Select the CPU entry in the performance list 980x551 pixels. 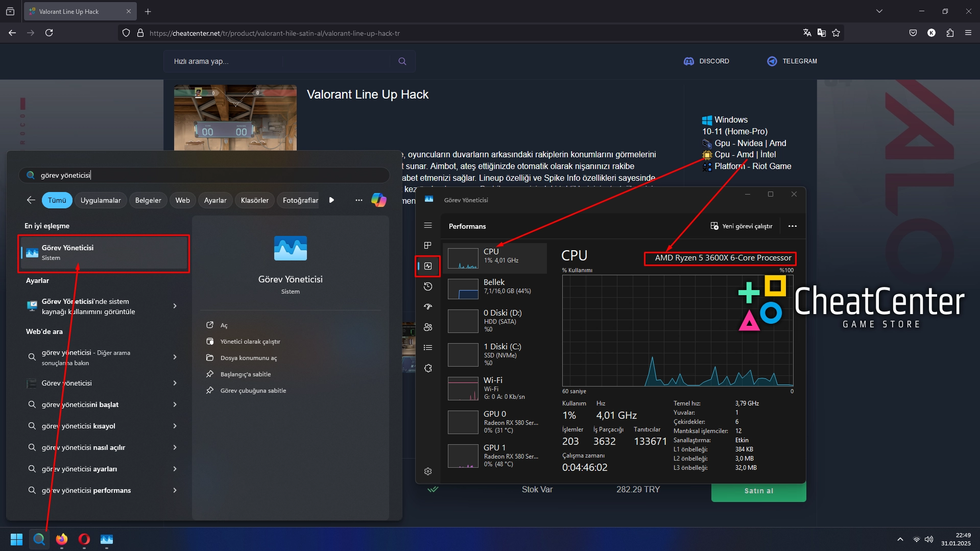(x=494, y=256)
